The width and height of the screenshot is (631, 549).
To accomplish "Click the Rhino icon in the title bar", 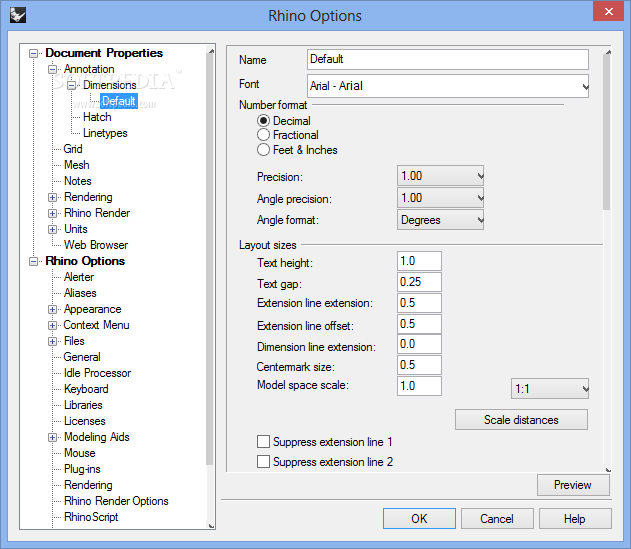I will pos(18,16).
